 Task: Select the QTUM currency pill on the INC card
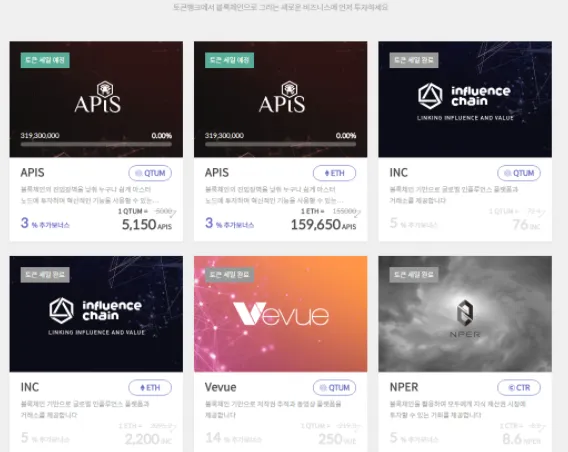pos(519,173)
